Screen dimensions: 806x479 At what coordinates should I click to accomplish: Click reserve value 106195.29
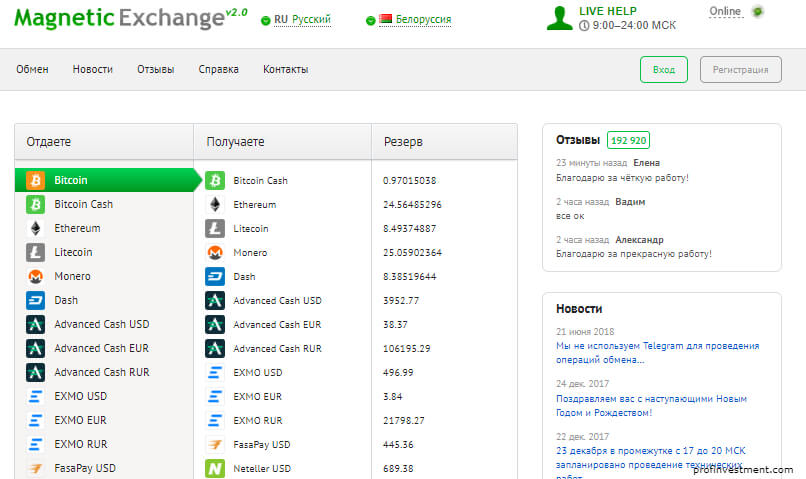click(407, 348)
